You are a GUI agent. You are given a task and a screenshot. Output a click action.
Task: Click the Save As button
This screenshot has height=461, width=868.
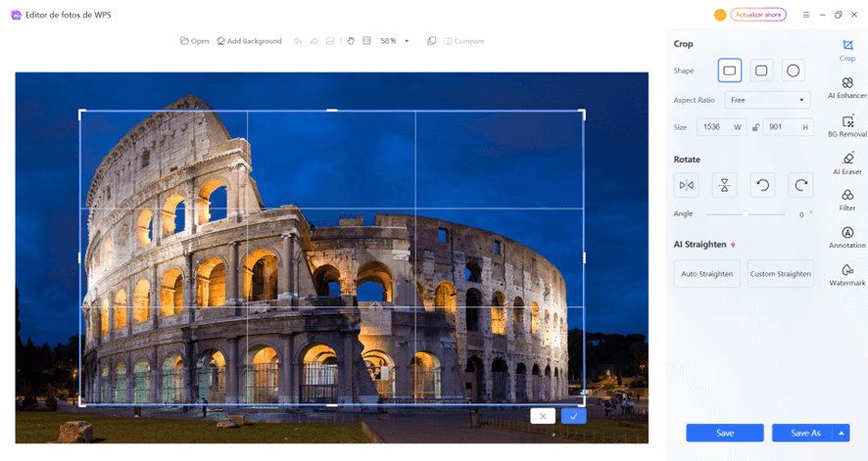[x=802, y=433]
